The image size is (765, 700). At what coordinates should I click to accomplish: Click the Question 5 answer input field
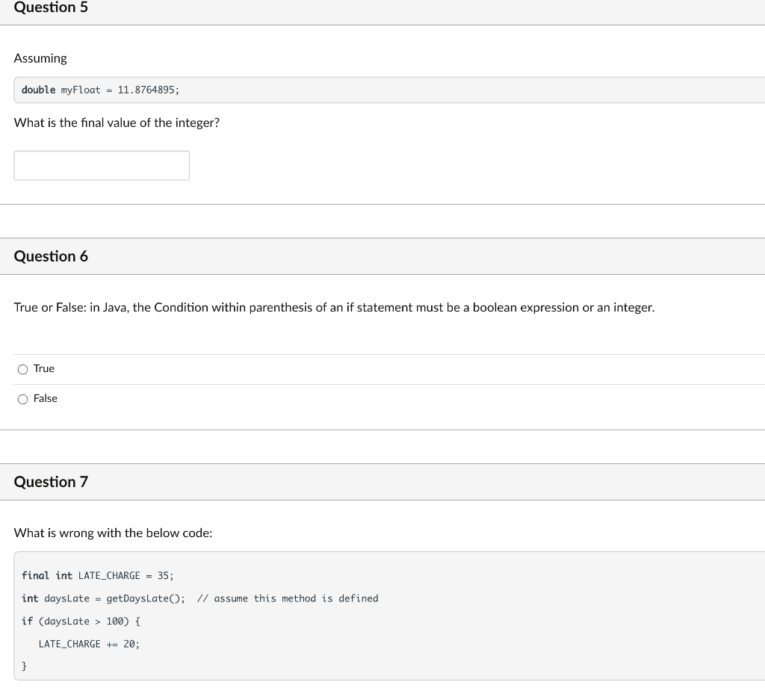tap(101, 165)
